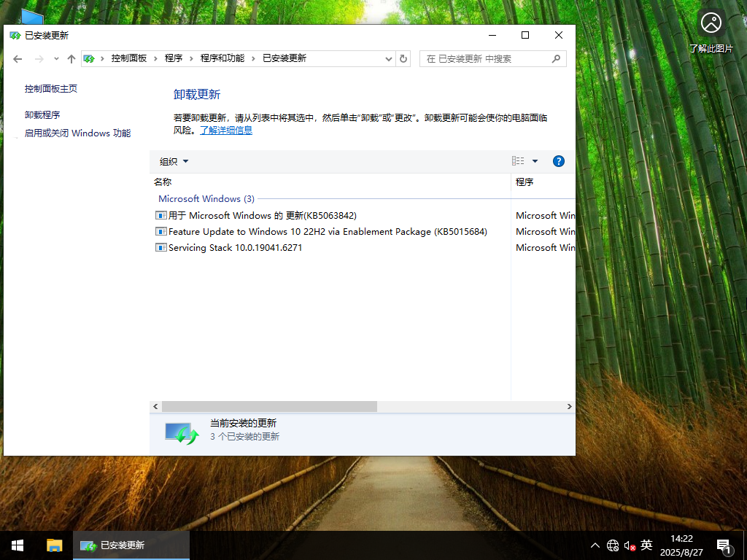747x560 pixels.
Task: Click the Help question mark icon
Action: click(558, 161)
